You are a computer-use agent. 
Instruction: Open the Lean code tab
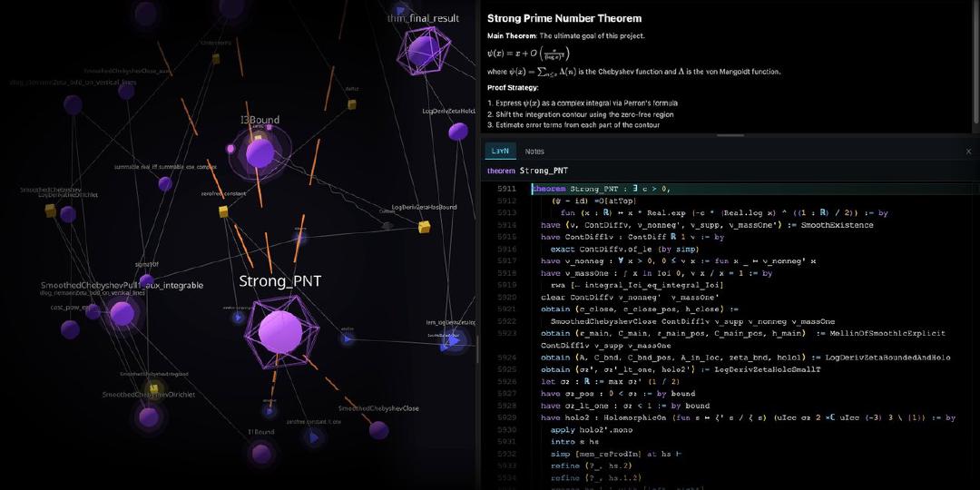[499, 152]
